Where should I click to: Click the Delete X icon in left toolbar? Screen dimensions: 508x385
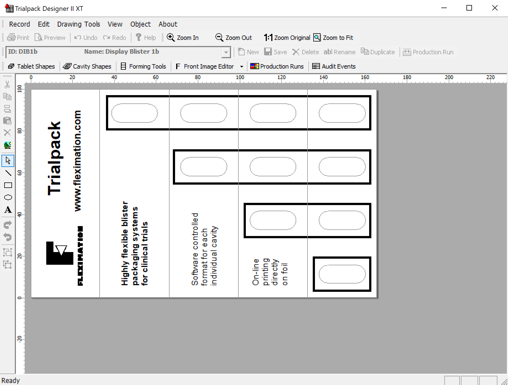click(7, 133)
